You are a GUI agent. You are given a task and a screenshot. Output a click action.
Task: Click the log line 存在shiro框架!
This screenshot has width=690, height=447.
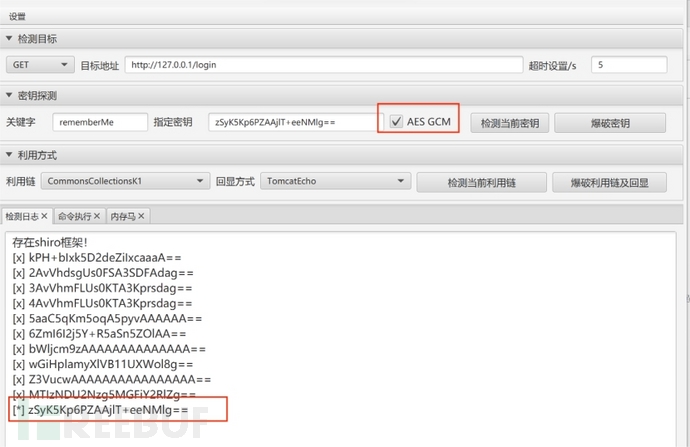tap(50, 242)
